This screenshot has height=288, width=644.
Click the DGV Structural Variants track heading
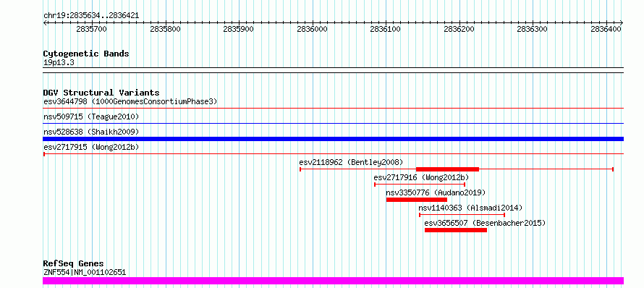pos(101,93)
